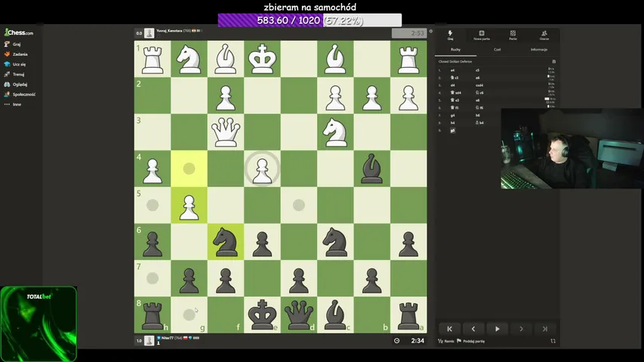
Task: Select move 7 h6 in the move list
Action: (477, 115)
